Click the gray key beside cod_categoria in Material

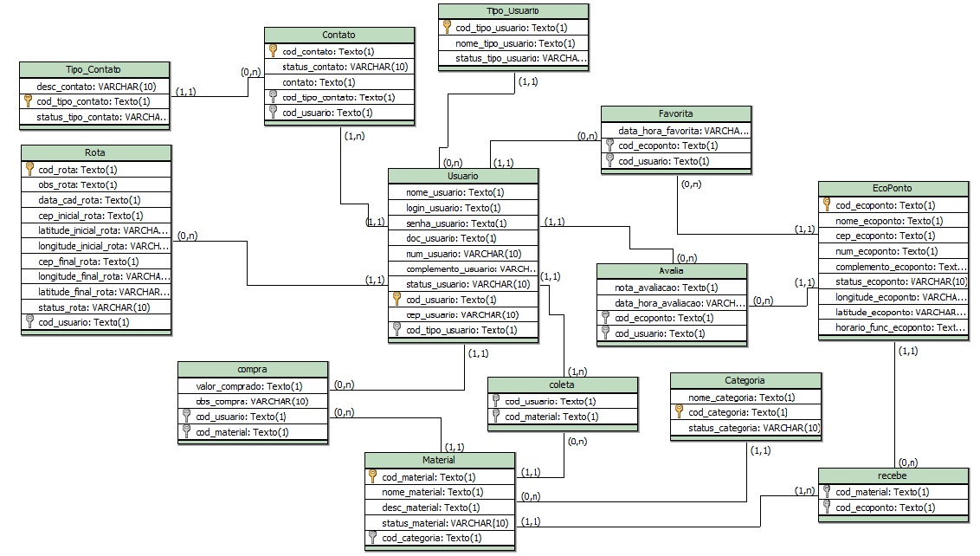(x=373, y=537)
